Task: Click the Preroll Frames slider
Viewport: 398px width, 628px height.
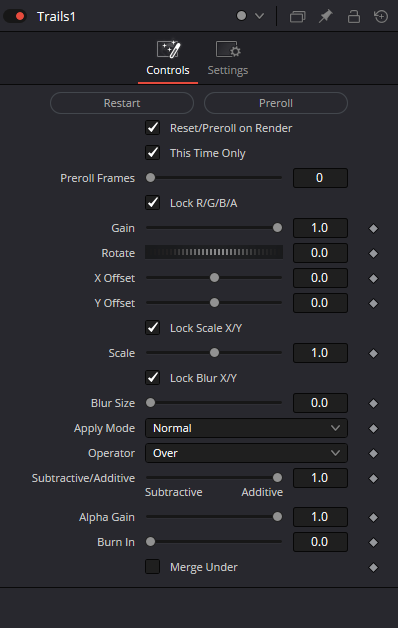Action: click(214, 177)
